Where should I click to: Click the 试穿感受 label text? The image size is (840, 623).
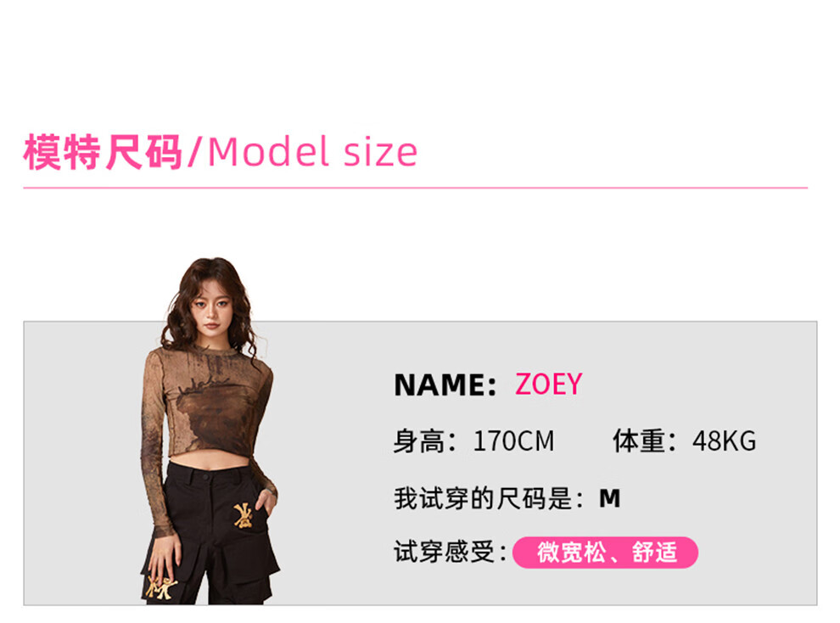point(444,553)
